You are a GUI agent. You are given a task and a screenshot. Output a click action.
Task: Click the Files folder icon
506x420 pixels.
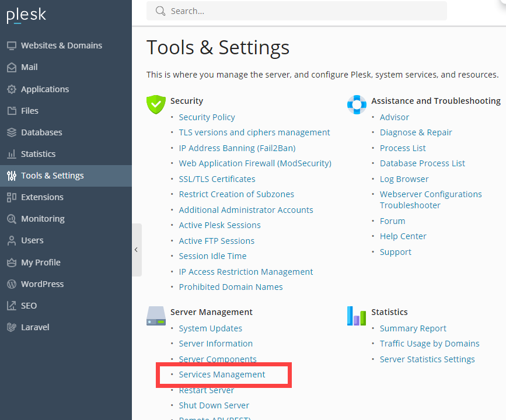click(x=12, y=111)
